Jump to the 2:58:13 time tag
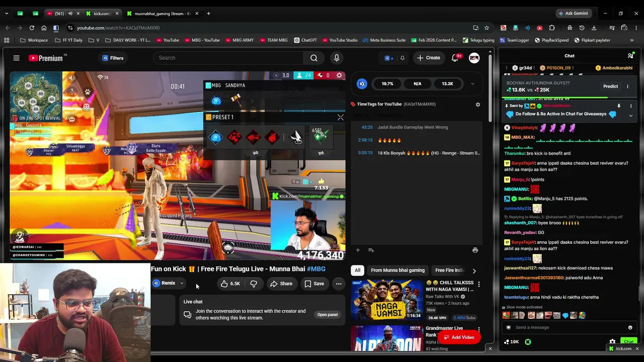Screen dimensions: 644x362 coord(365,140)
